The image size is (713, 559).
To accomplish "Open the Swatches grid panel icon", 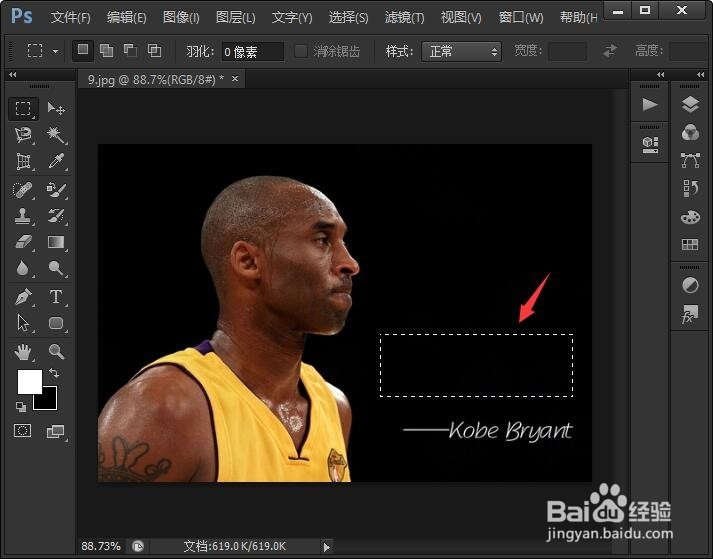I will (x=690, y=245).
